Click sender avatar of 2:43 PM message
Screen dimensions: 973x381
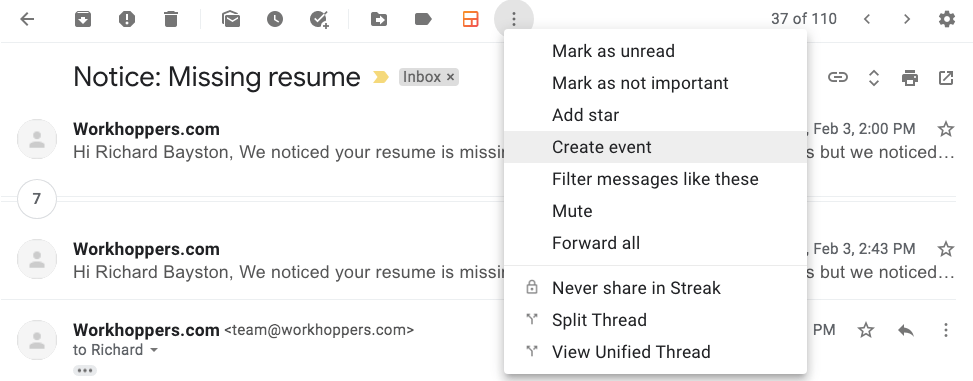coord(37,259)
